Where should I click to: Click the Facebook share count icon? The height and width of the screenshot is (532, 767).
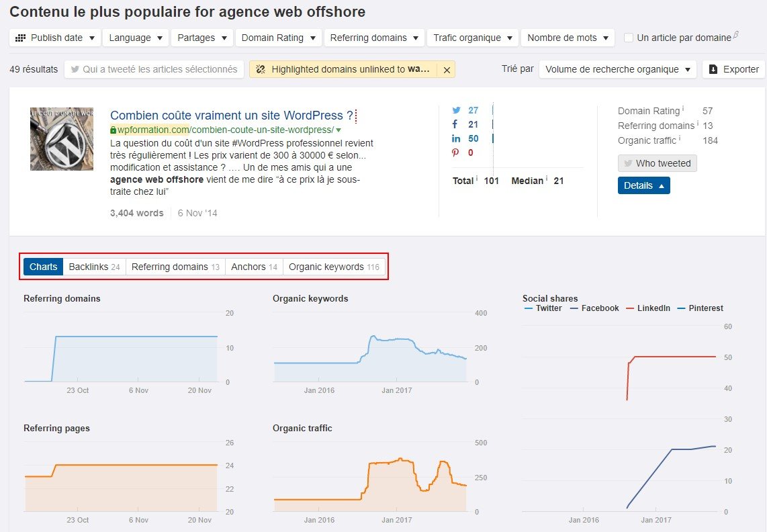(x=455, y=124)
